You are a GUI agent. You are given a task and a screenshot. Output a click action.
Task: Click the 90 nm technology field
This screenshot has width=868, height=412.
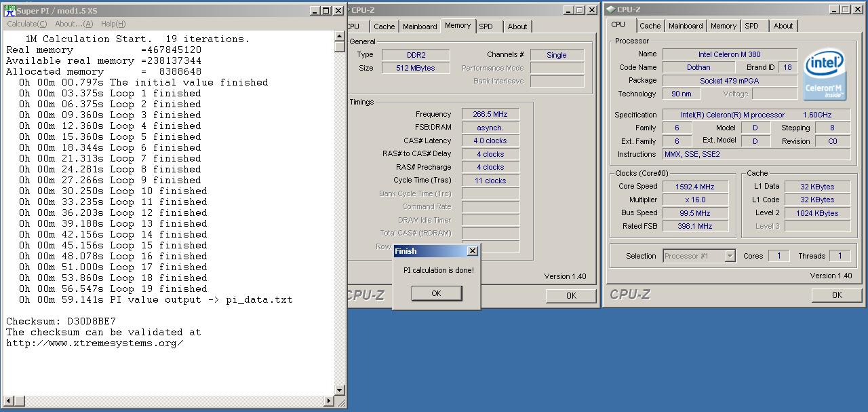682,94
